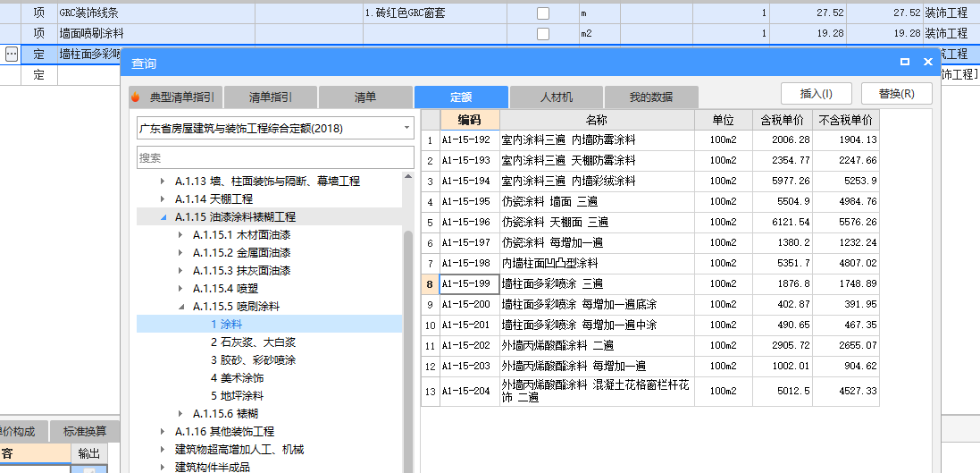Click the ellipsis button in 墙柱面多彩 row
The width and height of the screenshot is (980, 473).
(x=12, y=55)
